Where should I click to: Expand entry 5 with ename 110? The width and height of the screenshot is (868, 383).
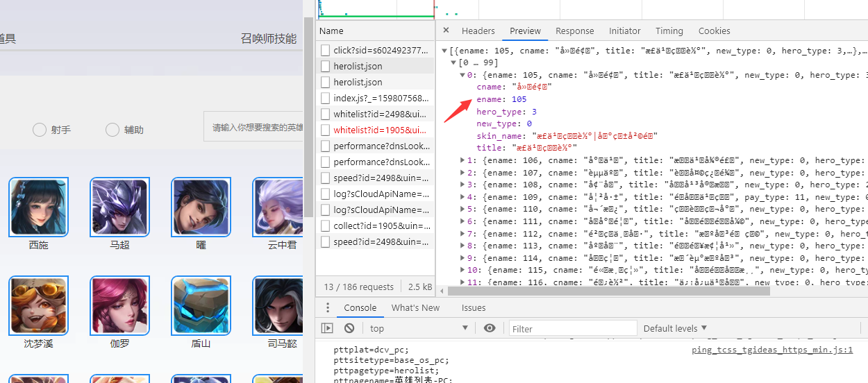click(462, 209)
